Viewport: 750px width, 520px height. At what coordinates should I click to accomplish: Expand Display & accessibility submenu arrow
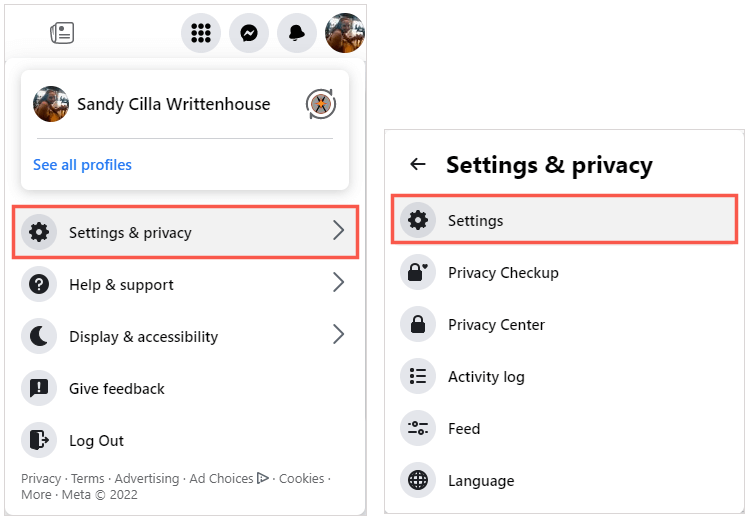(338, 336)
